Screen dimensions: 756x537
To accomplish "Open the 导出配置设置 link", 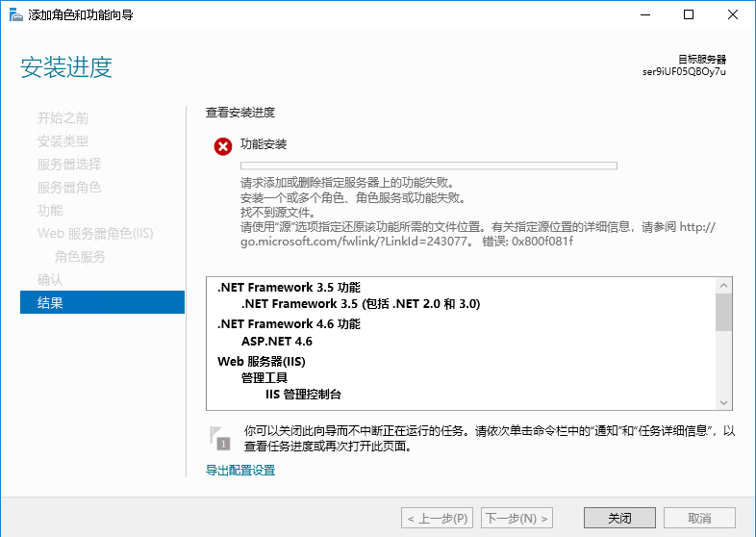I will (240, 471).
